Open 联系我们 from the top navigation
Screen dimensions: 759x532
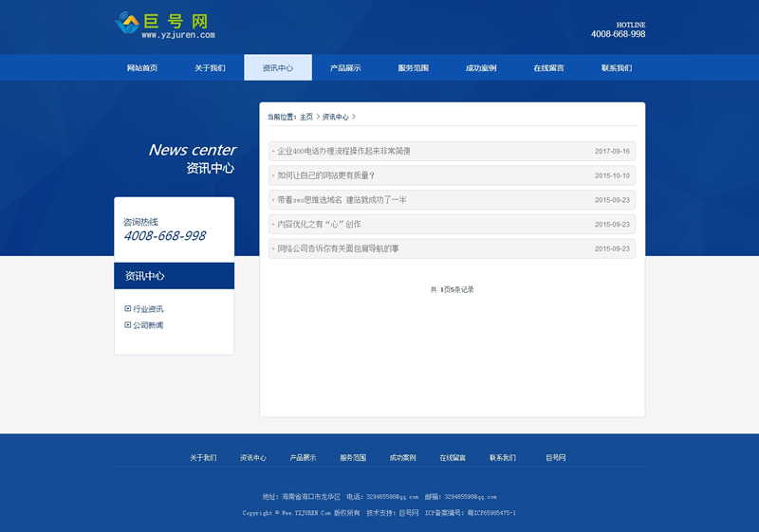pyautogui.click(x=617, y=68)
